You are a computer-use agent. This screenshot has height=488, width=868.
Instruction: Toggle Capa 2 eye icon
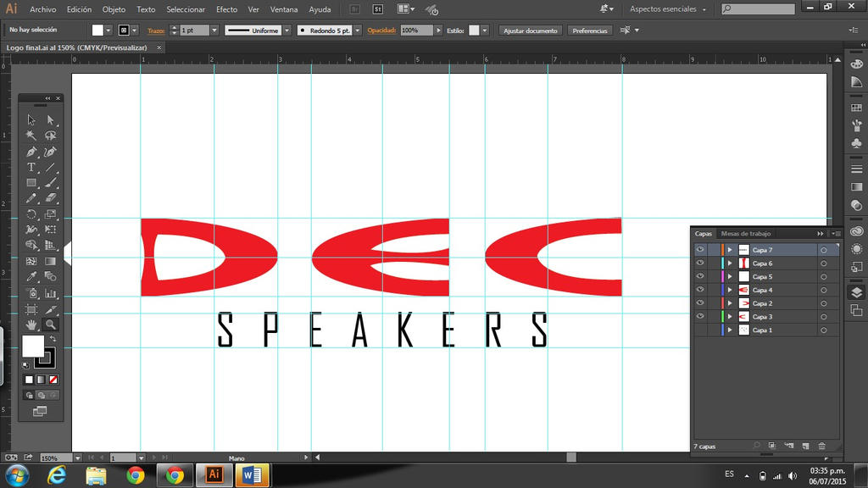pyautogui.click(x=699, y=302)
